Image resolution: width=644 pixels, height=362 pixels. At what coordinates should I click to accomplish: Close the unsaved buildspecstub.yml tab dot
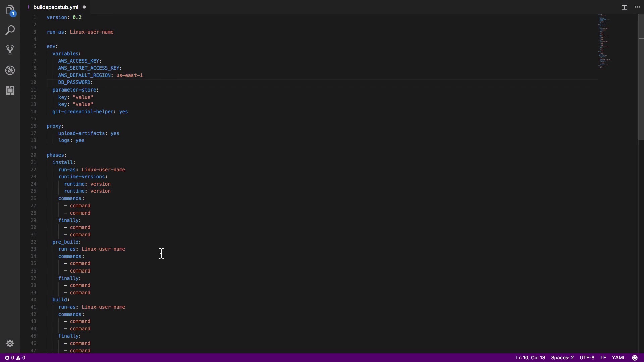(x=84, y=7)
